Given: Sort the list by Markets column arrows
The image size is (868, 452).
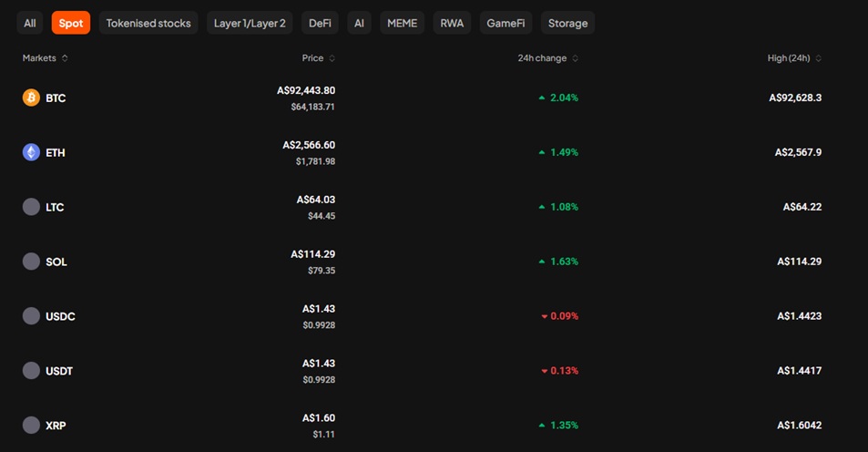Looking at the screenshot, I should (x=65, y=58).
